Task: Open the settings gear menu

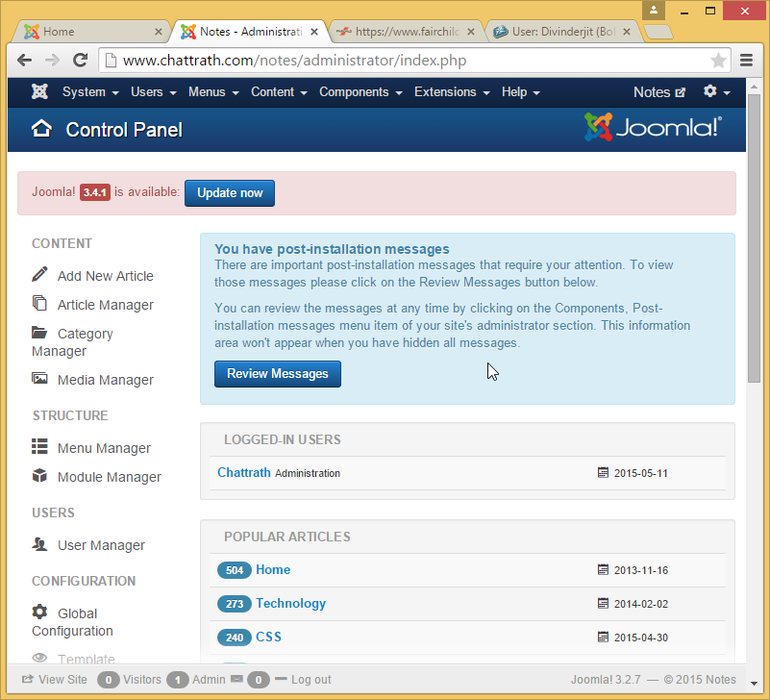Action: coord(716,92)
